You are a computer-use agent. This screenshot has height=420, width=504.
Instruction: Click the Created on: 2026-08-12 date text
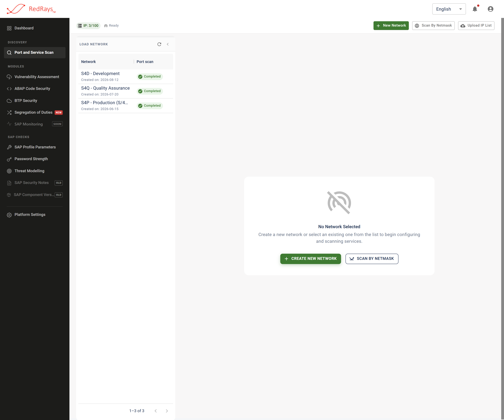(x=100, y=80)
